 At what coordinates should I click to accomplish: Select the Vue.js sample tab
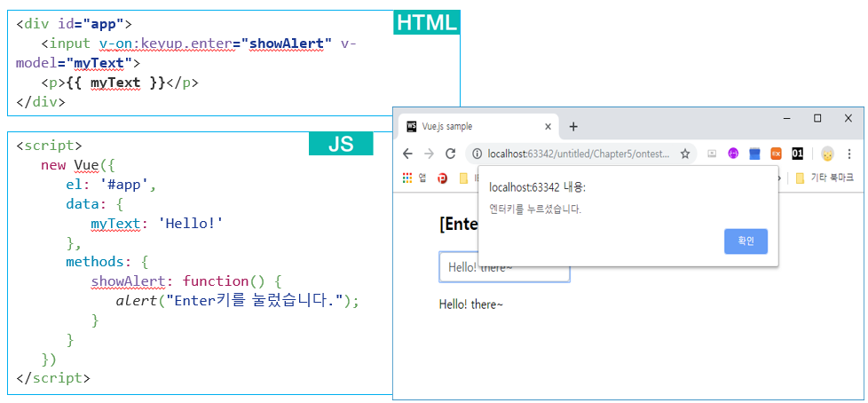[479, 126]
